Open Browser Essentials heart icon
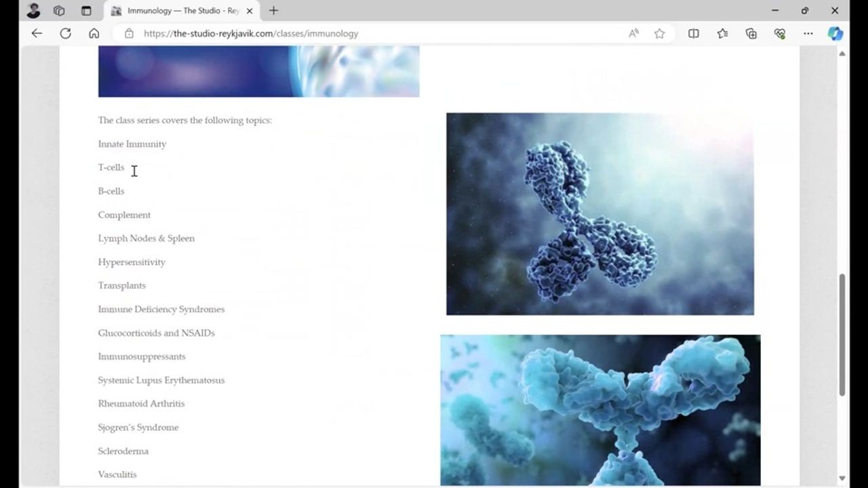Viewport: 868px width, 488px height. click(x=779, y=33)
